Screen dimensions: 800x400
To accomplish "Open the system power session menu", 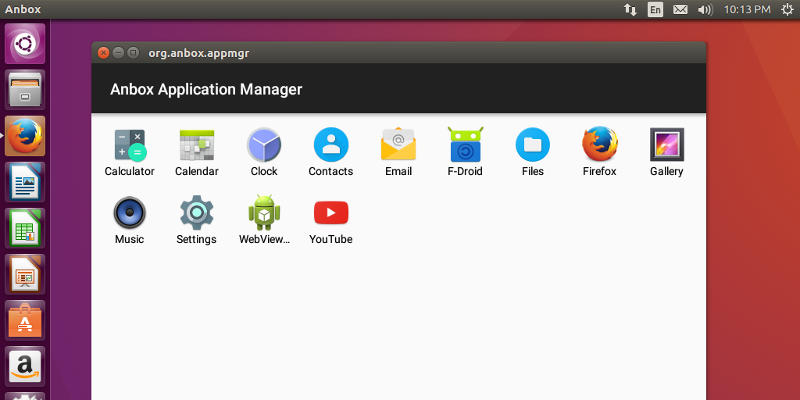I will [788, 10].
